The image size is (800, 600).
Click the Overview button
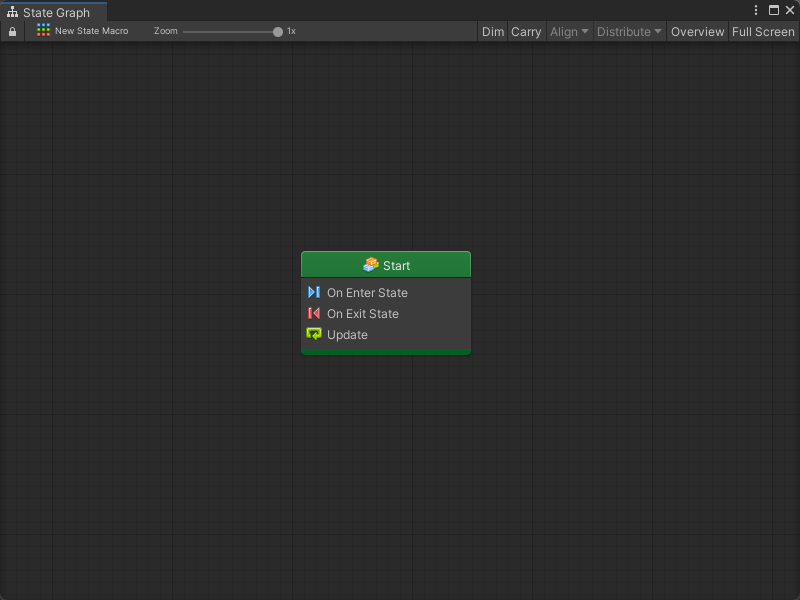click(697, 32)
